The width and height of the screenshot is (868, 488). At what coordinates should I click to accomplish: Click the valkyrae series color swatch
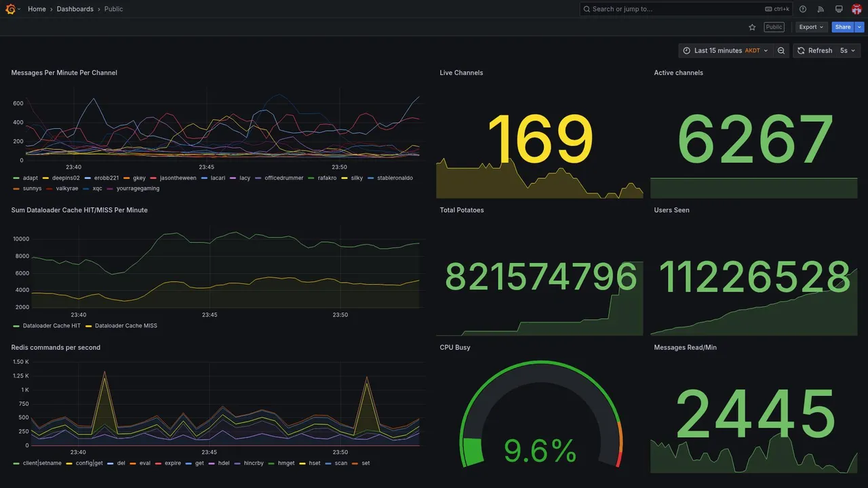pos(49,189)
